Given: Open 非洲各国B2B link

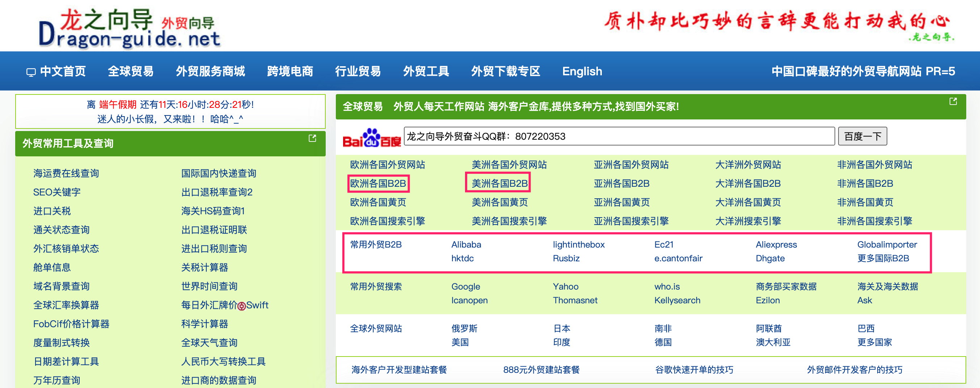Looking at the screenshot, I should point(865,184).
